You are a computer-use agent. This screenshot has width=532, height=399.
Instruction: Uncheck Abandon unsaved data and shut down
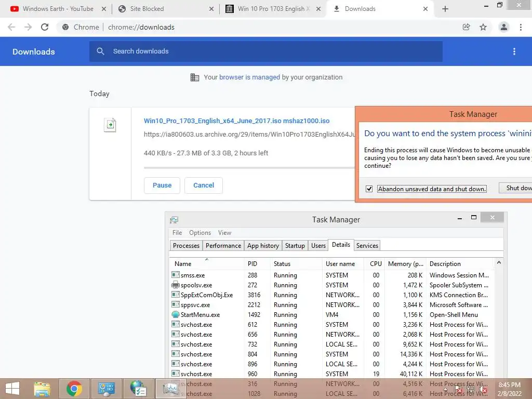pyautogui.click(x=369, y=189)
